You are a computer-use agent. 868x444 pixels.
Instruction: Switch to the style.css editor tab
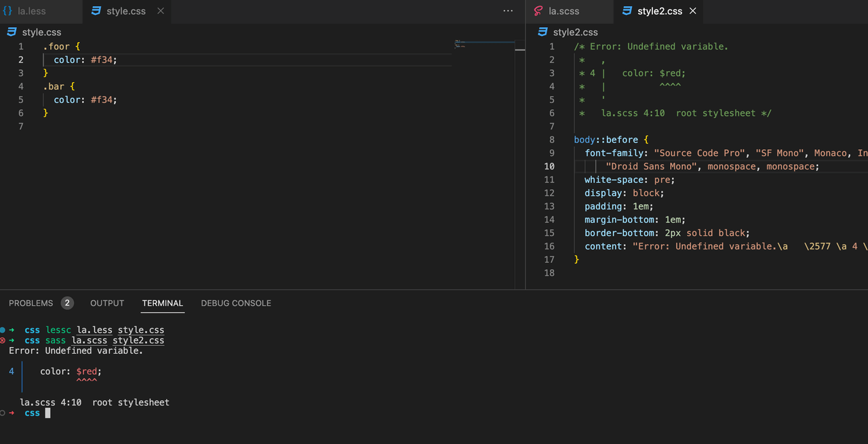[x=125, y=11]
